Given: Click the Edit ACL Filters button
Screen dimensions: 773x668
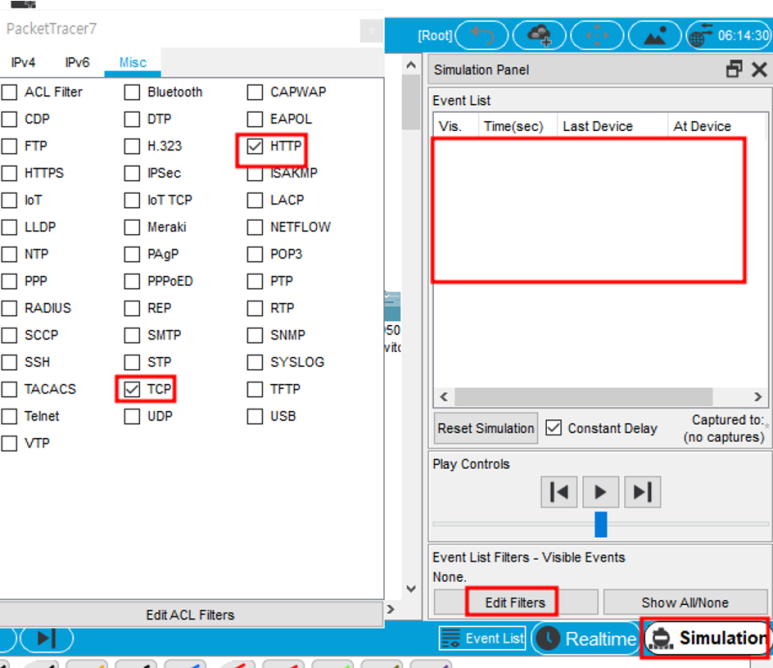Looking at the screenshot, I should (x=190, y=615).
